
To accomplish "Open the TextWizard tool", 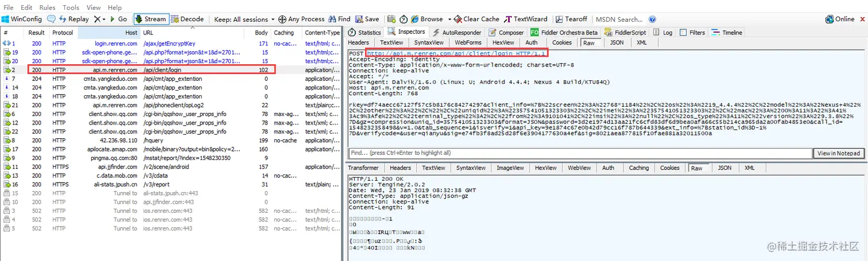I will tap(526, 19).
